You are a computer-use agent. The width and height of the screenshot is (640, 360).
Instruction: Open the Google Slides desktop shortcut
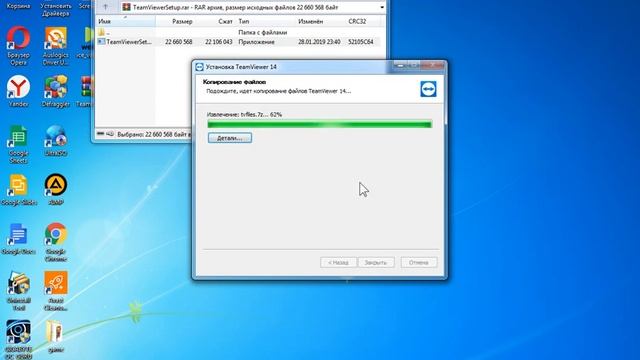point(18,190)
